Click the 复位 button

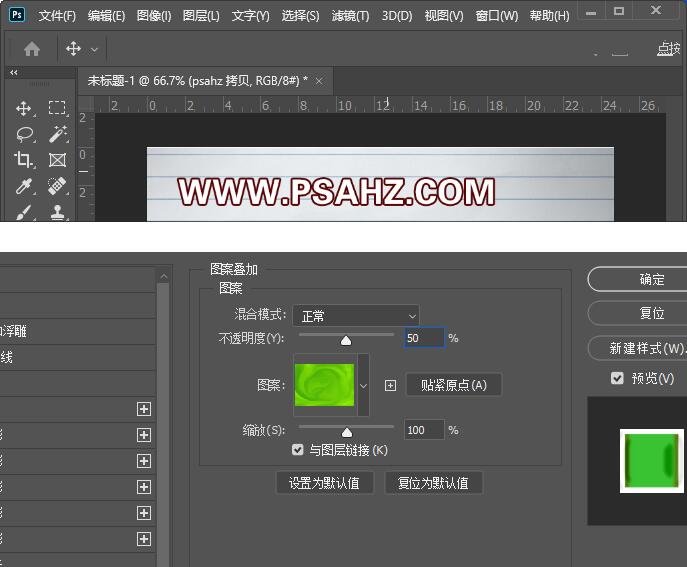tap(637, 313)
